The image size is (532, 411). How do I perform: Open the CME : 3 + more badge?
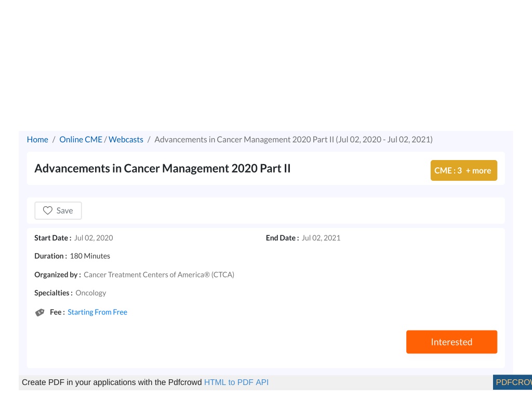point(464,170)
